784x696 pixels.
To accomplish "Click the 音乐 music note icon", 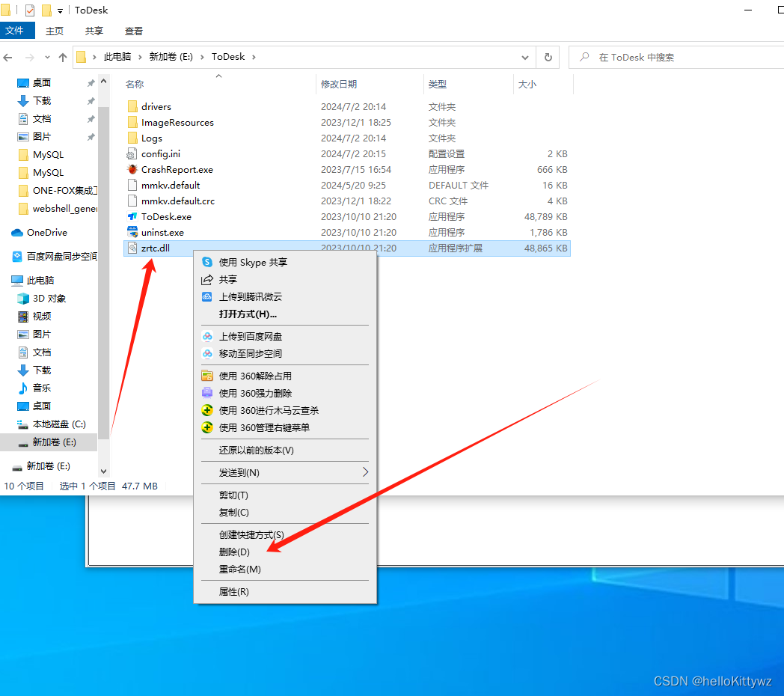I will tap(23, 388).
